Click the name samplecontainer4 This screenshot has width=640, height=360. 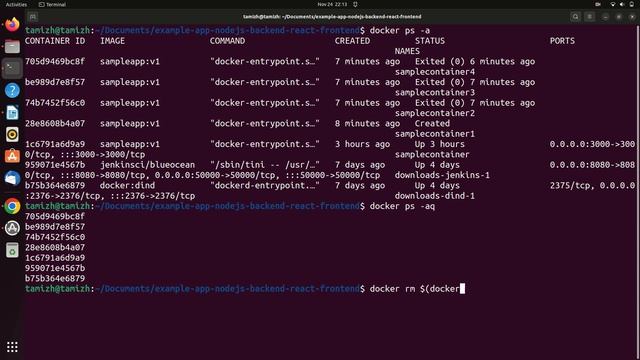coord(435,72)
